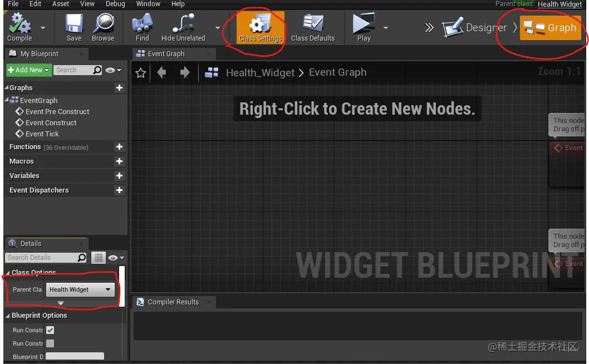Select Event Pre Construct
The width and height of the screenshot is (589, 364).
(52, 111)
